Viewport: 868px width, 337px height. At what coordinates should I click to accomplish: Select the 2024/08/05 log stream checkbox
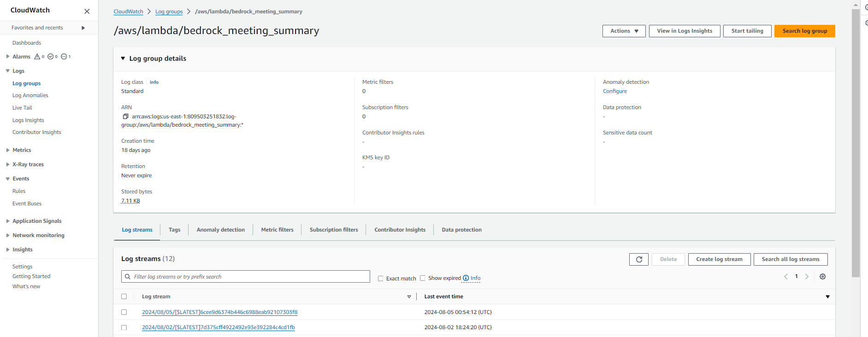click(x=124, y=312)
